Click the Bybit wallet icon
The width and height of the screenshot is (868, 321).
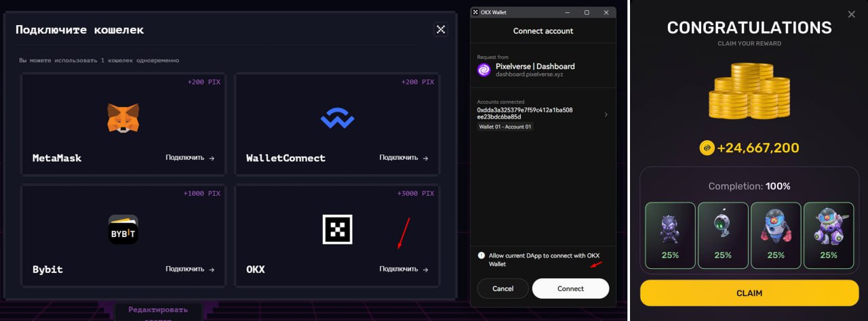(123, 230)
